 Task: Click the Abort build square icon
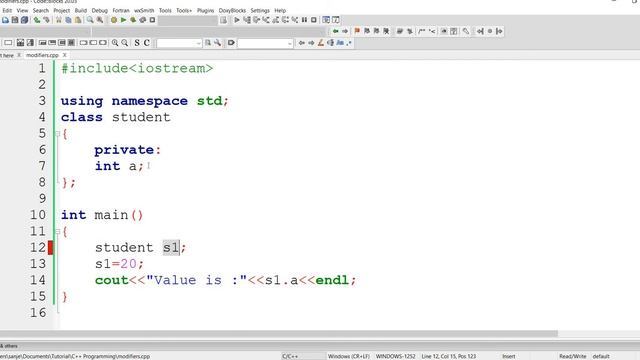[152, 20]
